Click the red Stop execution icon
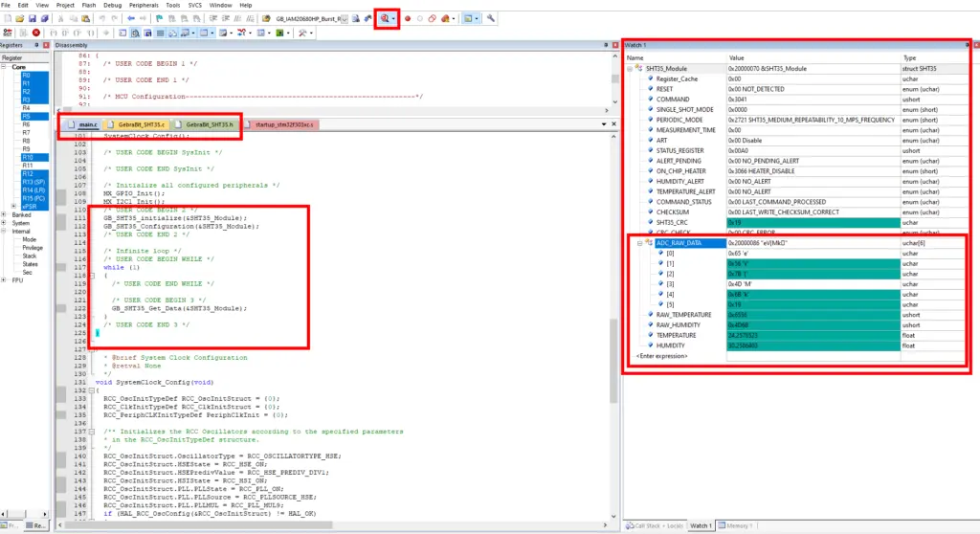This screenshot has width=980, height=534. (36, 33)
